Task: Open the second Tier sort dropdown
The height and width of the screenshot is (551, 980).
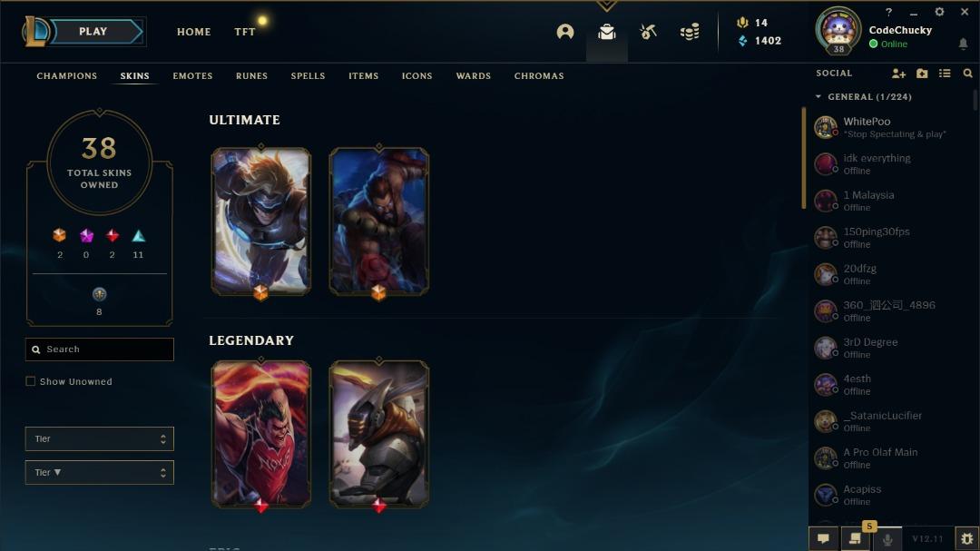Action: tap(100, 472)
